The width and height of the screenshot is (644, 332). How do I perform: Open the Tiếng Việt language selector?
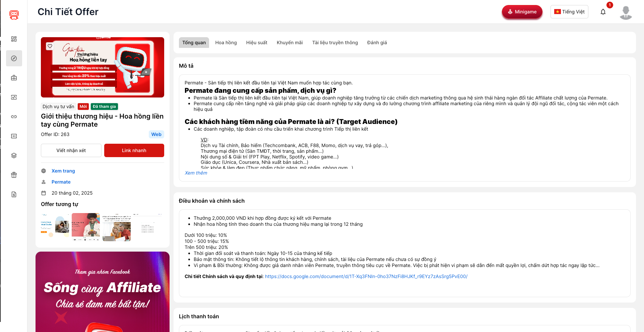click(x=569, y=12)
